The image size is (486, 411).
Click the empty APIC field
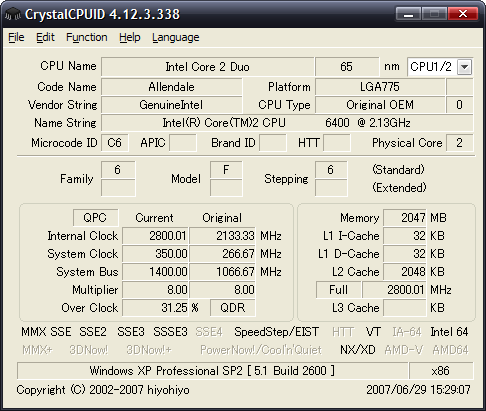coord(183,143)
